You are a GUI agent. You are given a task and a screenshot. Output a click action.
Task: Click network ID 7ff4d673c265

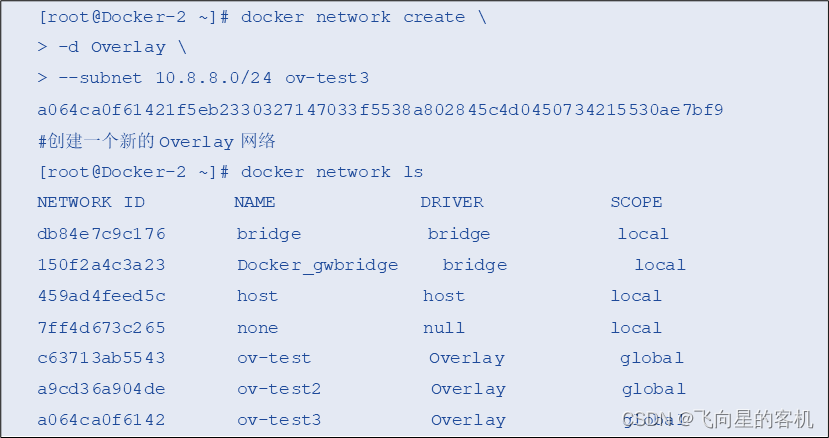(x=102, y=327)
